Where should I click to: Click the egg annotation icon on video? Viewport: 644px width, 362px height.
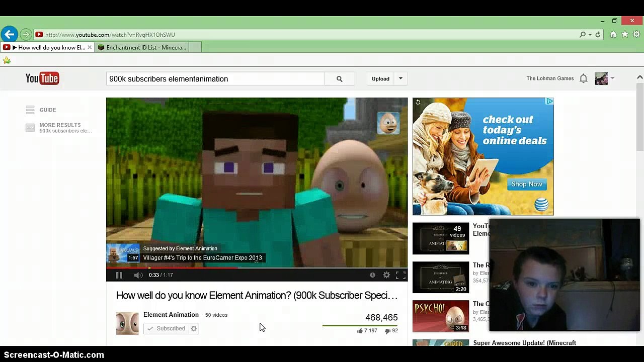[388, 123]
